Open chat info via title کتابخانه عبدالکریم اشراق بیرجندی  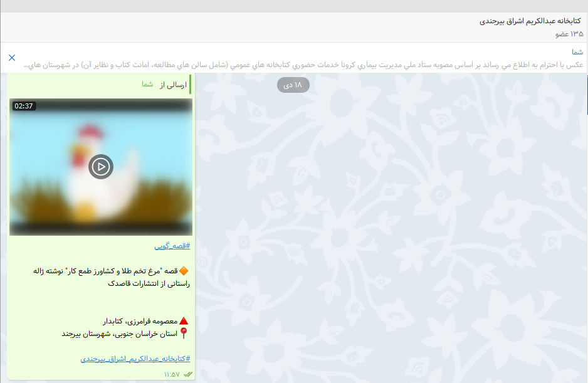530,21
